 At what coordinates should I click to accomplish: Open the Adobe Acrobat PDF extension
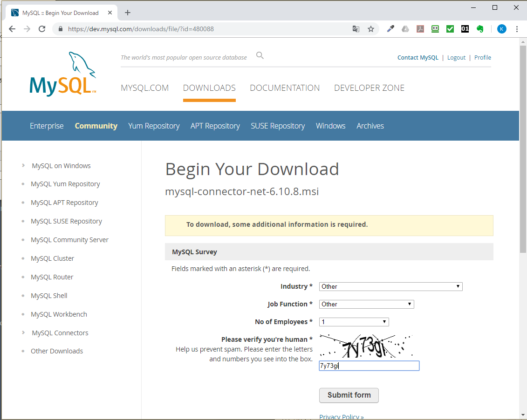pos(420,29)
